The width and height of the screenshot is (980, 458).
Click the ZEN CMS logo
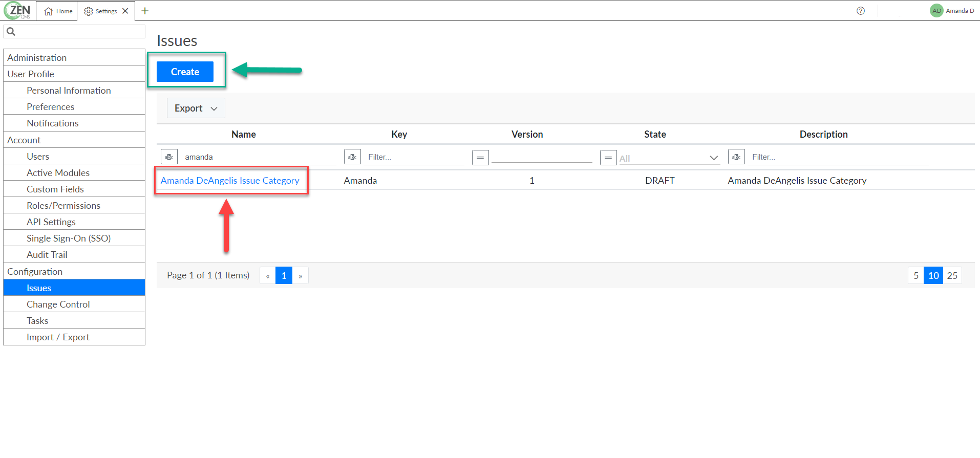click(18, 10)
